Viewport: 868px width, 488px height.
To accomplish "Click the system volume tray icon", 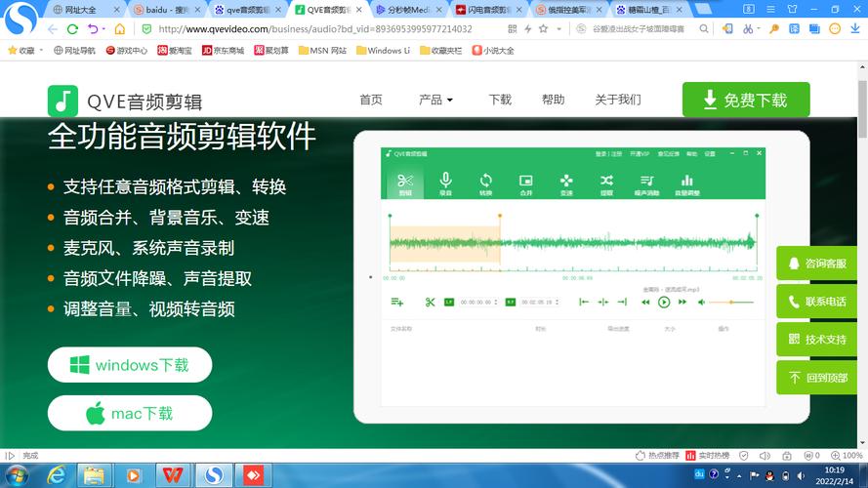I will (x=801, y=475).
